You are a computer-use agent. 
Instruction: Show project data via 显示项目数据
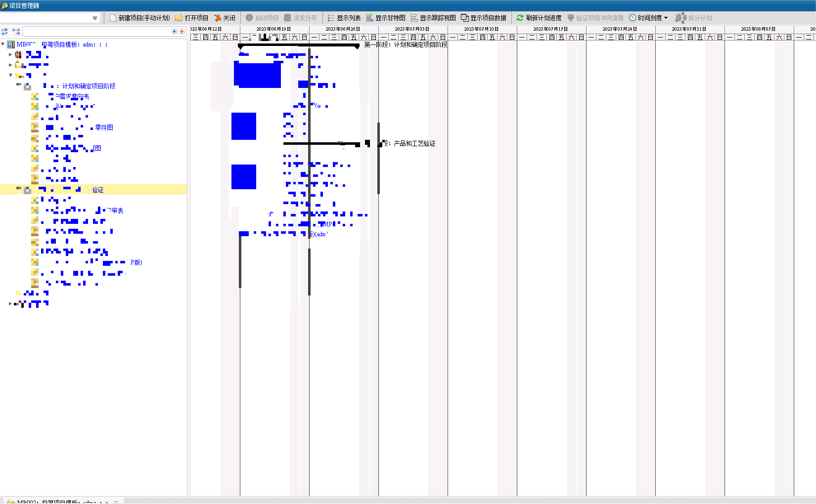484,18
